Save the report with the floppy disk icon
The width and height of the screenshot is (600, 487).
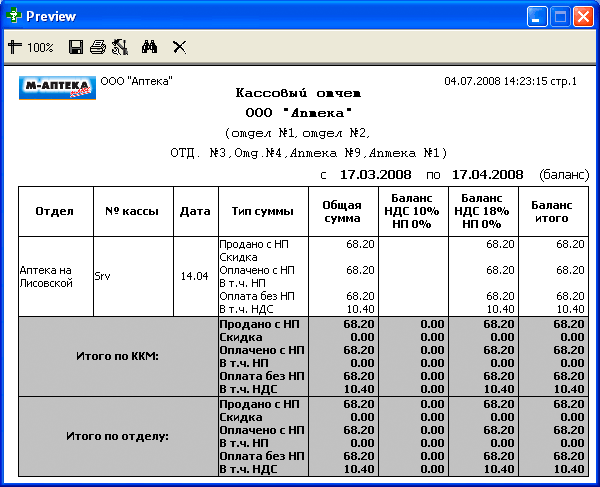(x=76, y=47)
